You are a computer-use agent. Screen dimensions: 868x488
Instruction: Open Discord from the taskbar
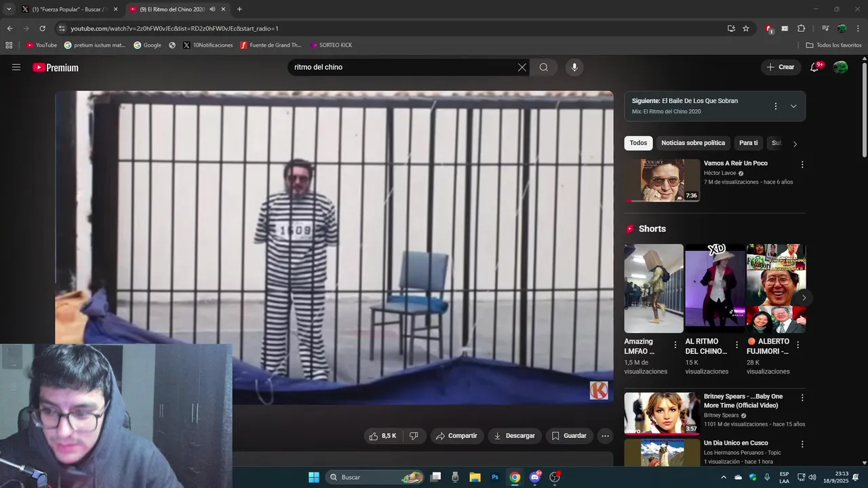click(535, 477)
